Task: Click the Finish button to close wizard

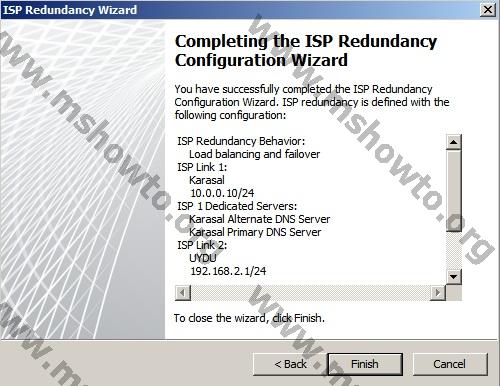Action: pos(365,364)
